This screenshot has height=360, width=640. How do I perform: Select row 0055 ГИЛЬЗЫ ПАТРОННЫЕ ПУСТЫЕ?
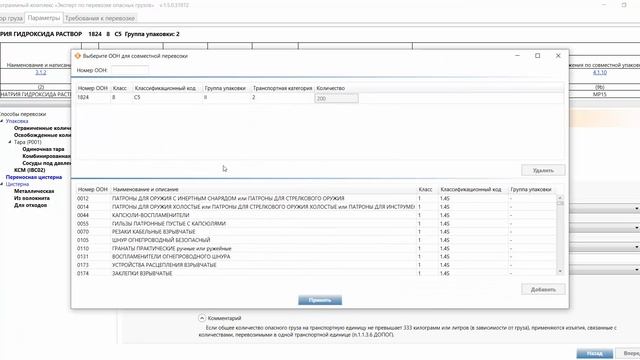tap(316, 224)
